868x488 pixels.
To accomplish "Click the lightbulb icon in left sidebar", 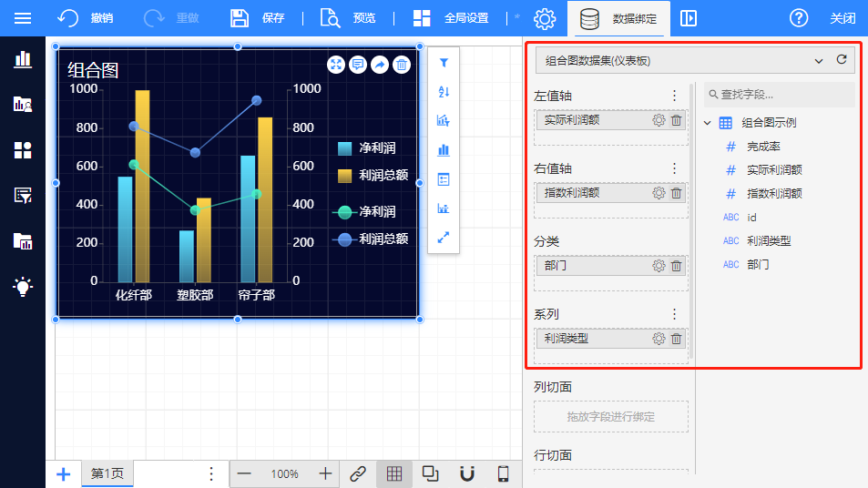I will [x=23, y=286].
